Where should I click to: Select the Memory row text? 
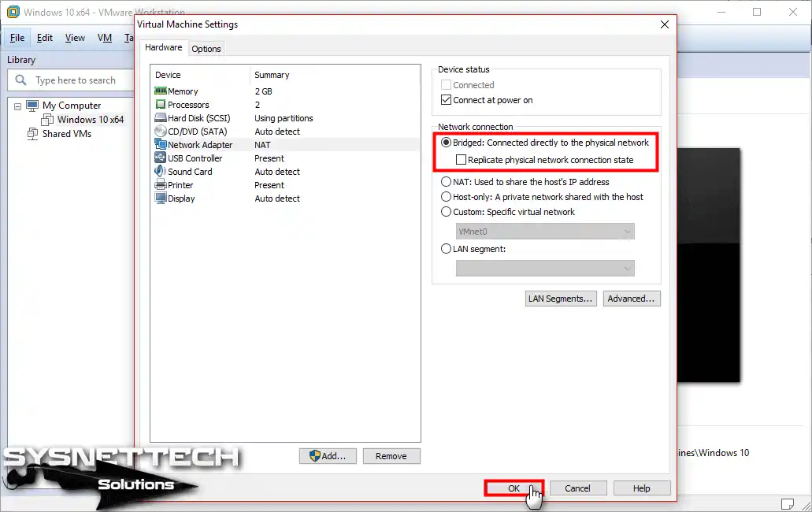[183, 91]
